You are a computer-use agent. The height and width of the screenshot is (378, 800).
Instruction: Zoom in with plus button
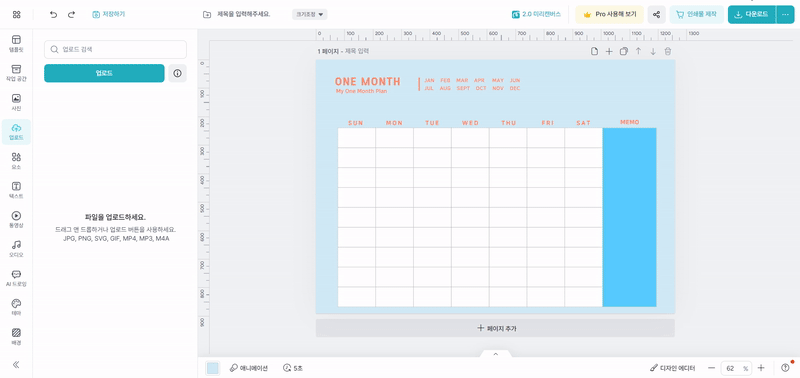coord(761,368)
